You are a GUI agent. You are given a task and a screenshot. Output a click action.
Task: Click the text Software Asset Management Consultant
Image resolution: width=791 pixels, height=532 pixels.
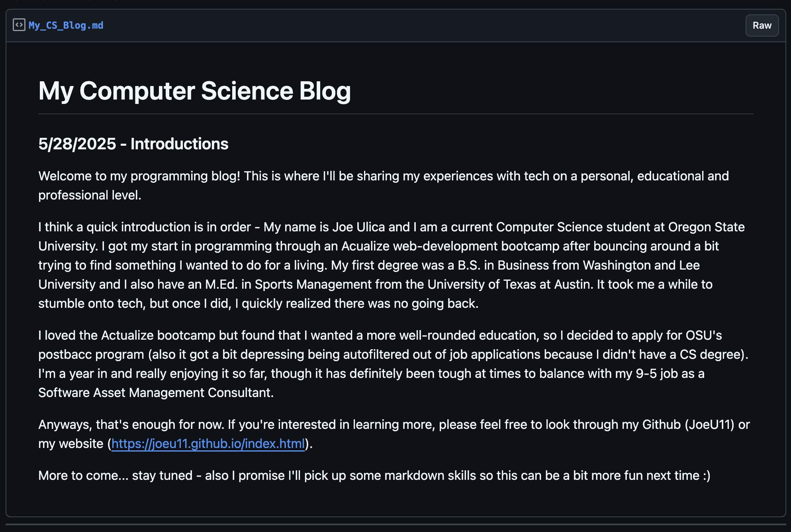click(155, 393)
